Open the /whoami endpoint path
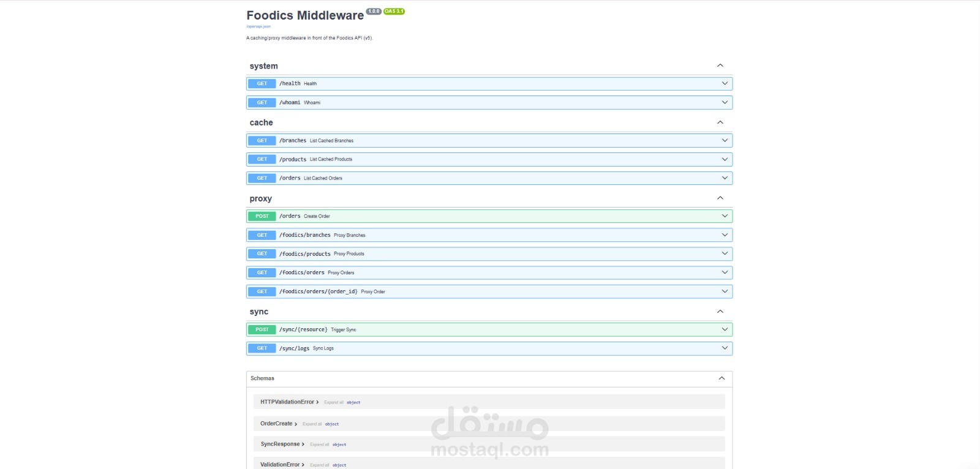Screen dimensions: 980x469 click(290, 102)
